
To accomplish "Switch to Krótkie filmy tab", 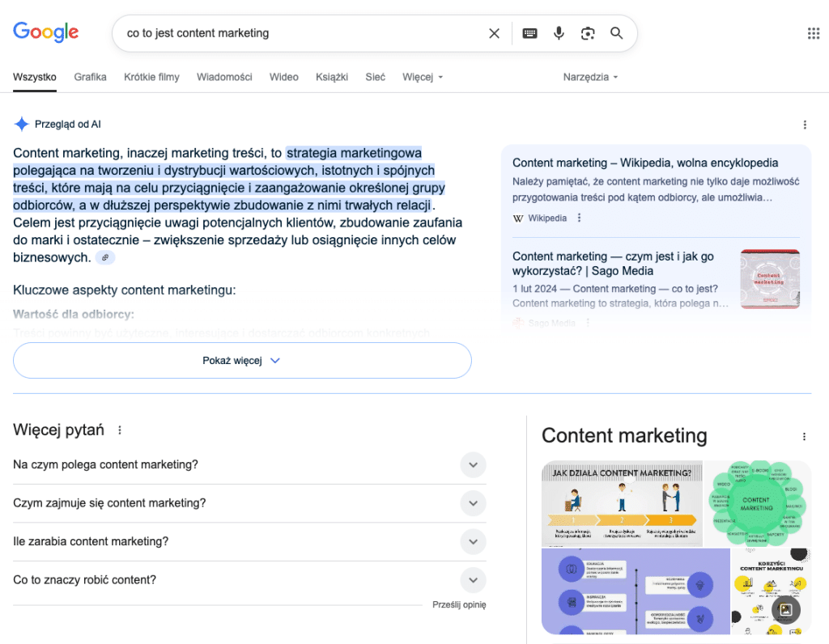I will [x=151, y=77].
